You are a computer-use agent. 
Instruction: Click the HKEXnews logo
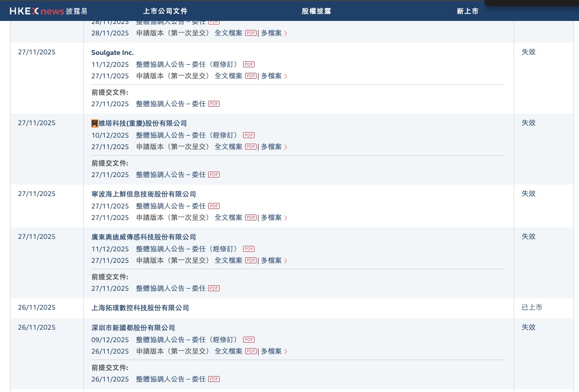pyautogui.click(x=48, y=11)
